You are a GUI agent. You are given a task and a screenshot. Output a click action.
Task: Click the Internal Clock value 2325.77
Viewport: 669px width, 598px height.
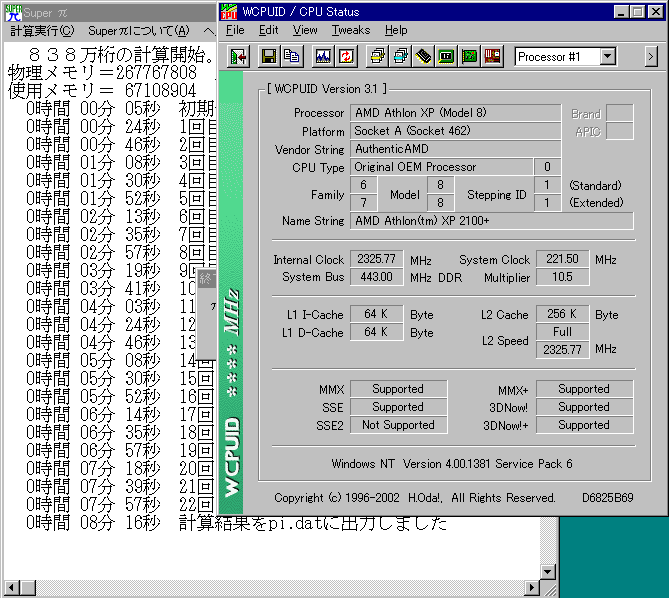376,259
